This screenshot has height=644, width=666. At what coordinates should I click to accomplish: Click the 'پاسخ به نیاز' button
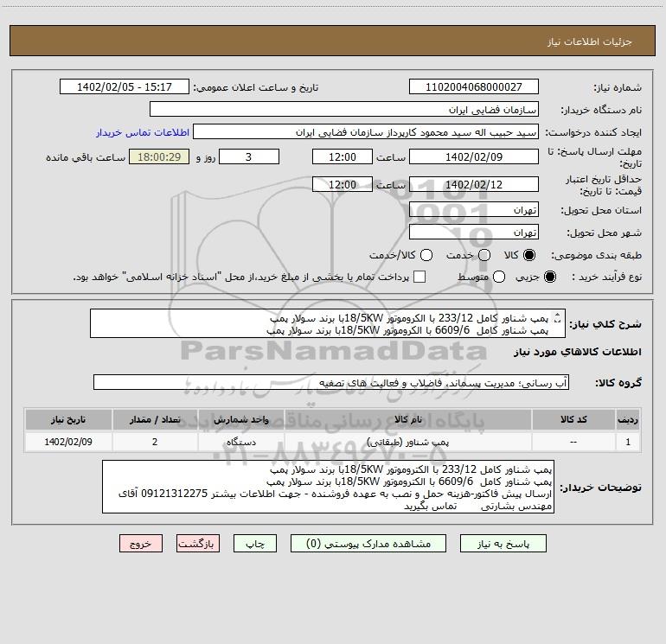coord(503,544)
